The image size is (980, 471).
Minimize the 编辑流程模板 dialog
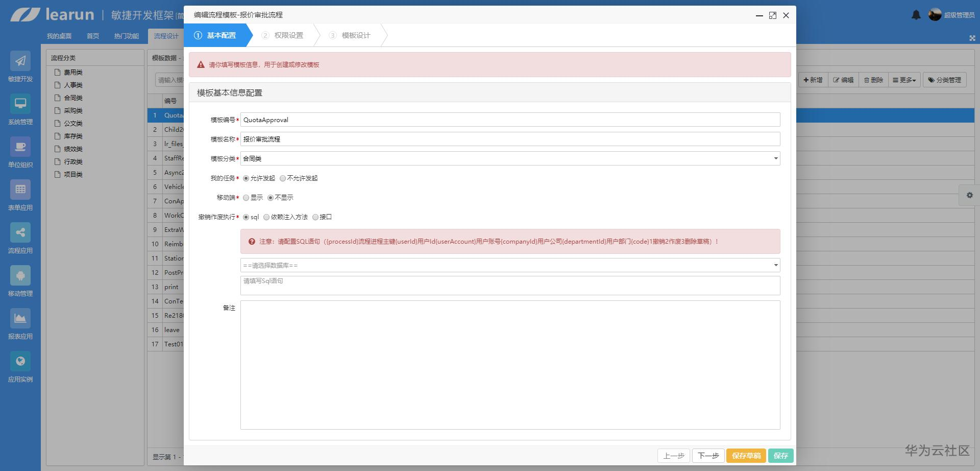point(759,15)
